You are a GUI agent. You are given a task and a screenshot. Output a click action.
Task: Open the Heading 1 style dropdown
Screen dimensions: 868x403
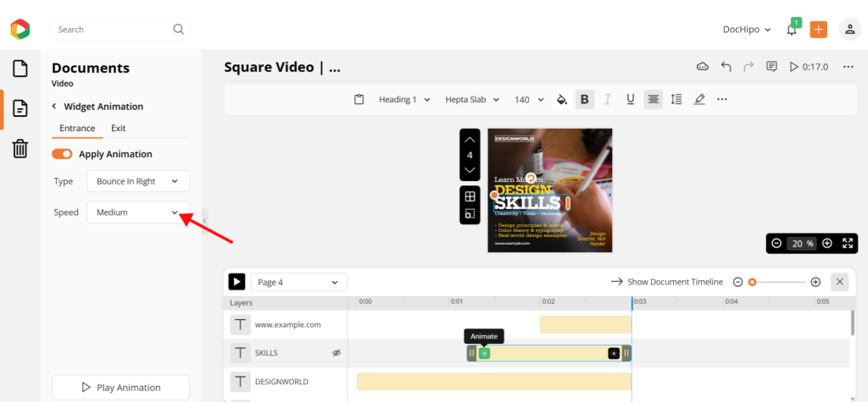point(404,100)
